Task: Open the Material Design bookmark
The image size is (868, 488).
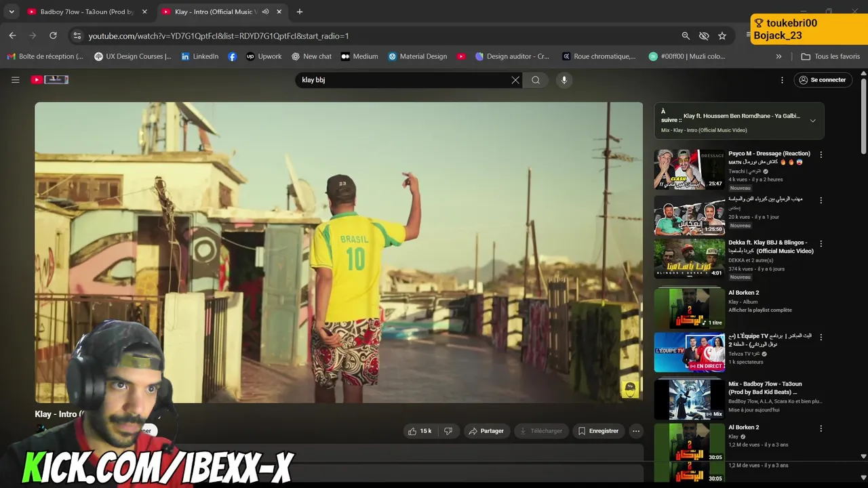Action: coord(417,57)
